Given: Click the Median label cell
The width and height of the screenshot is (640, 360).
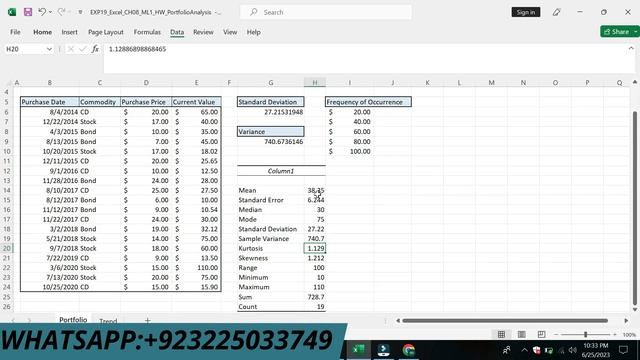Looking at the screenshot, I should (x=271, y=209).
